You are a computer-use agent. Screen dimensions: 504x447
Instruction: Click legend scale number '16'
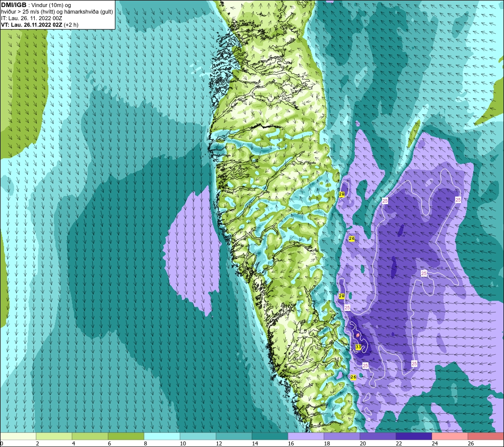click(x=291, y=443)
